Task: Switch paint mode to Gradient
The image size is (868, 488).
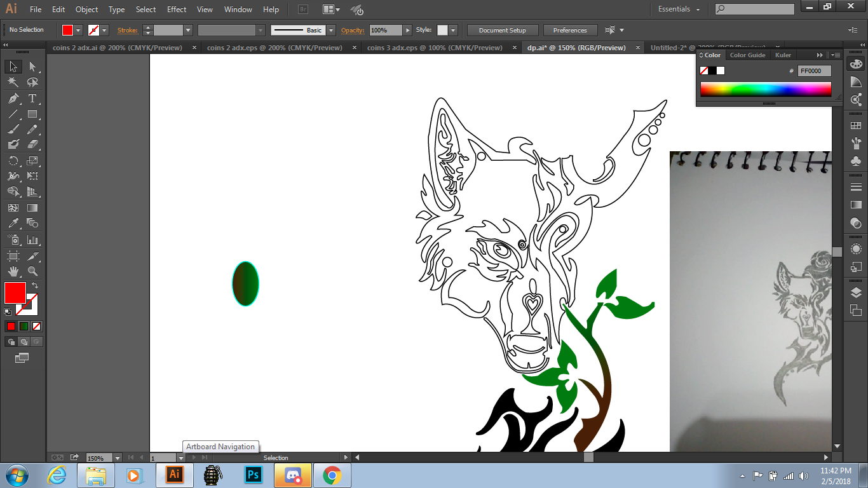Action: (24, 326)
